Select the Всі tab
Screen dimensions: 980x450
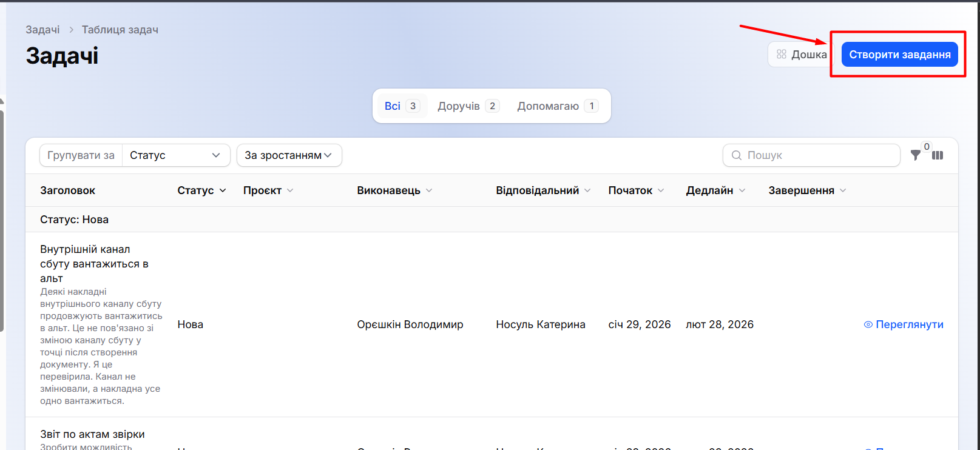pos(402,106)
